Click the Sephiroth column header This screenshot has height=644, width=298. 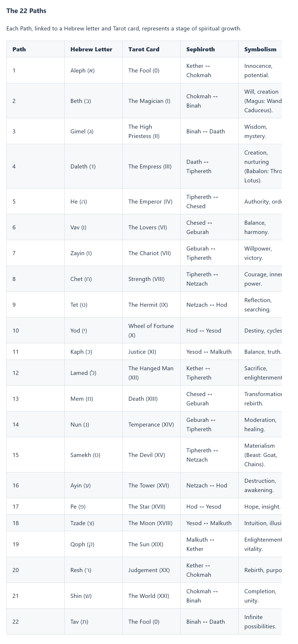pyautogui.click(x=201, y=49)
